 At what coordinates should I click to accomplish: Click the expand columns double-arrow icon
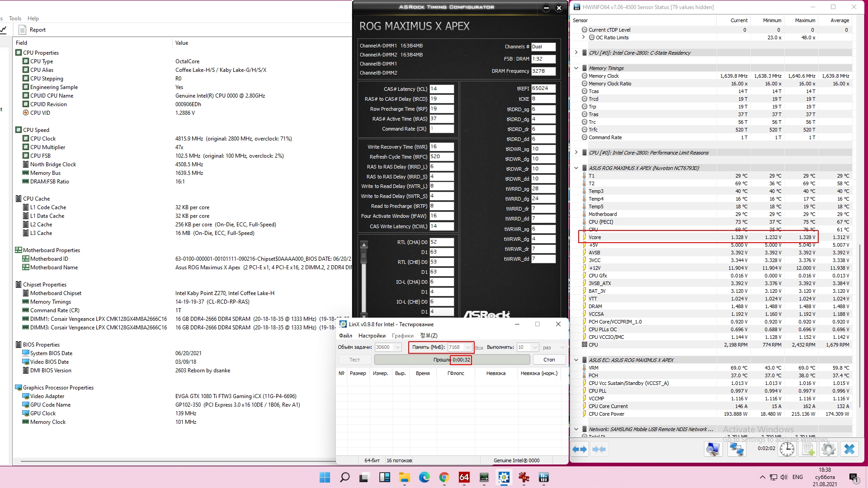pos(580,449)
